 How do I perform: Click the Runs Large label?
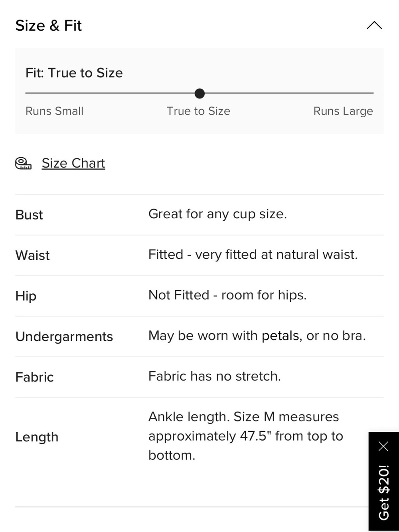(343, 111)
